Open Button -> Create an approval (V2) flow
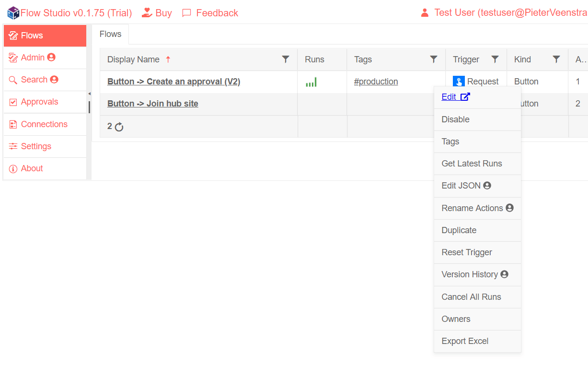 [x=173, y=82]
